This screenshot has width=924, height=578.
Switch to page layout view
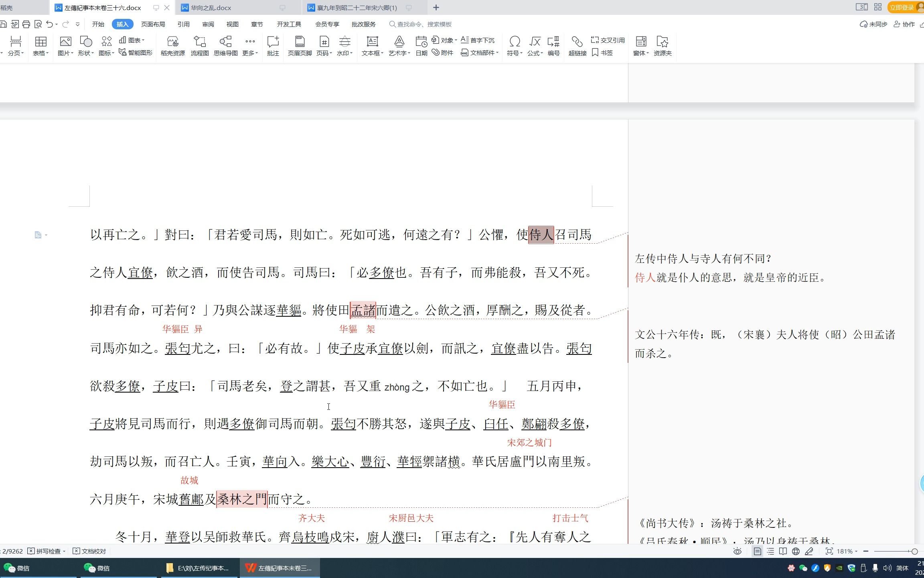(x=757, y=551)
